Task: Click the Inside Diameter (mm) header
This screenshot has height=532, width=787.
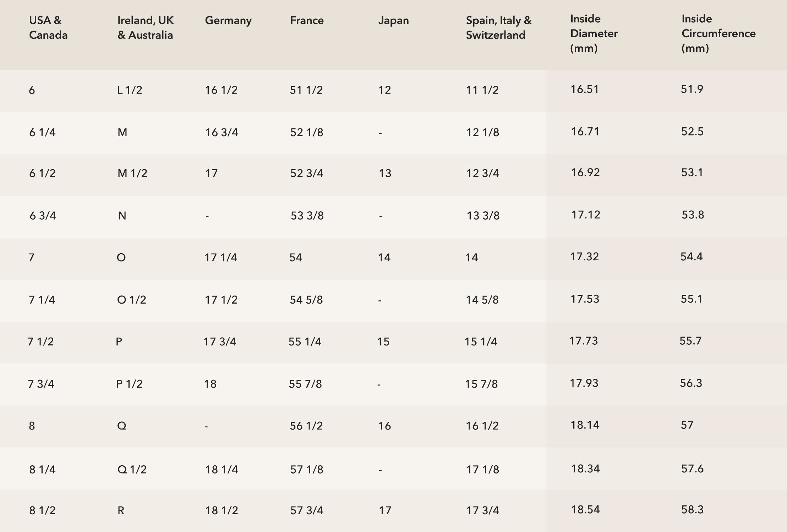Action: (594, 34)
